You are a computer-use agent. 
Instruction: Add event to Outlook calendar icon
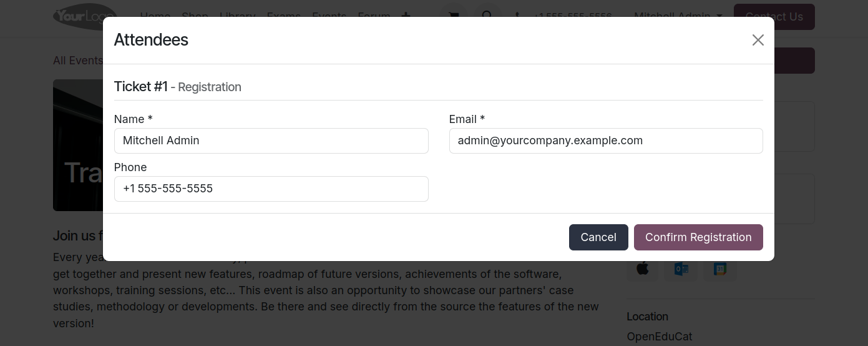[x=681, y=269]
